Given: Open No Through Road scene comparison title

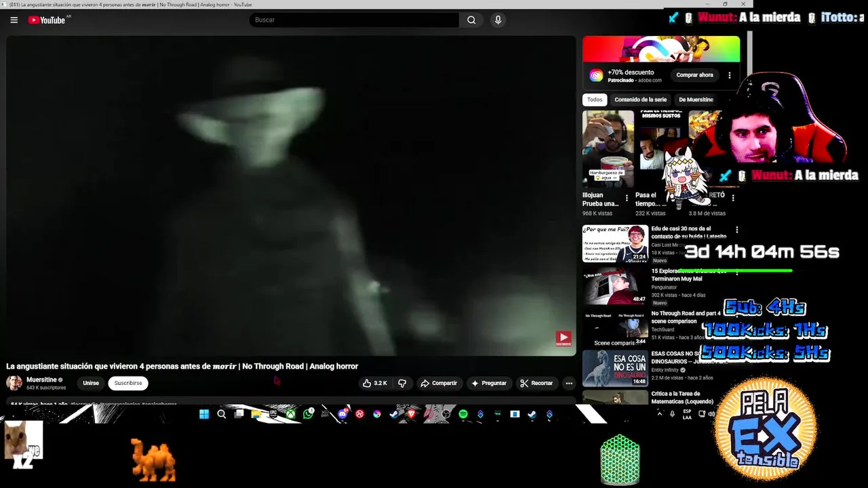Looking at the screenshot, I should [686, 317].
